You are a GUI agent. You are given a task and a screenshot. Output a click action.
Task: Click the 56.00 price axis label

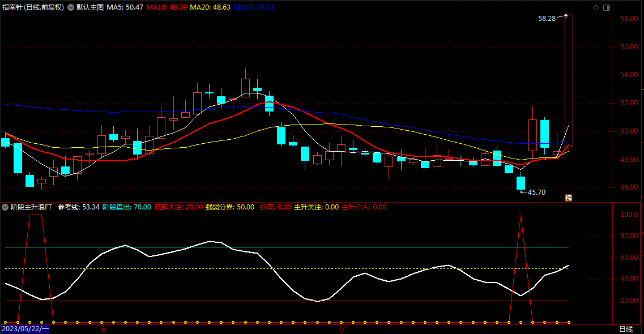[x=629, y=47]
